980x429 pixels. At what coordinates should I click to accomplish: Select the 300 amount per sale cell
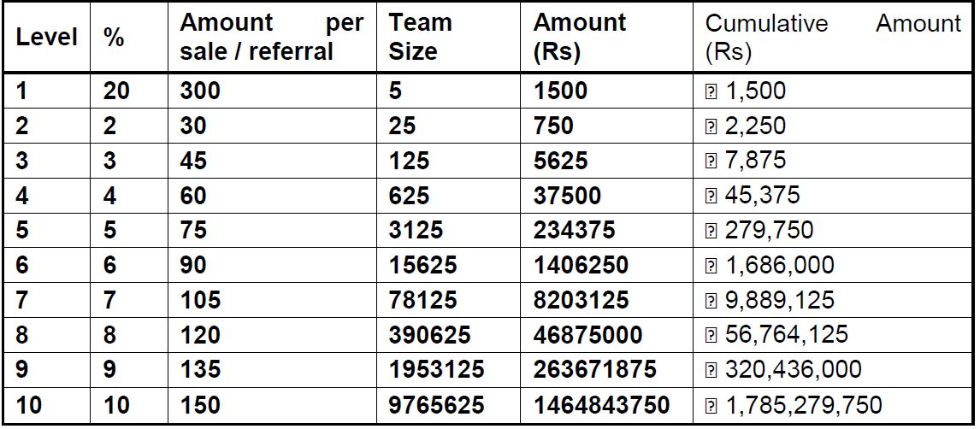(200, 91)
